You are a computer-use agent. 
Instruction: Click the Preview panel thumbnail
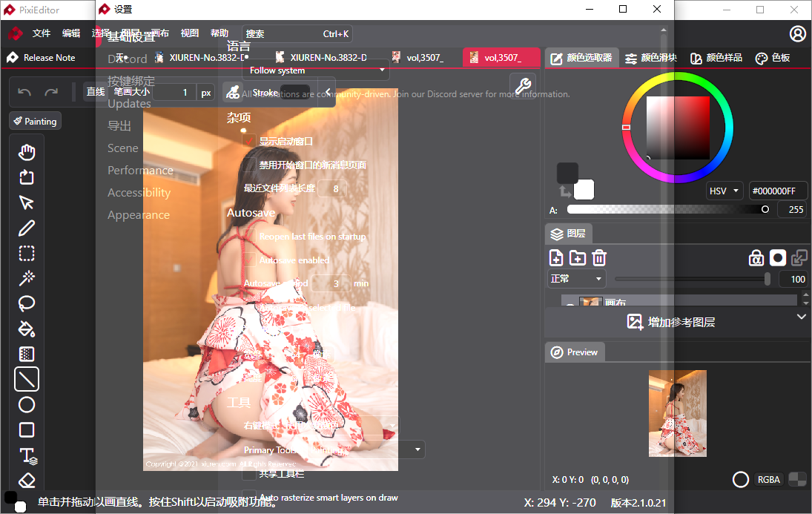(x=677, y=413)
